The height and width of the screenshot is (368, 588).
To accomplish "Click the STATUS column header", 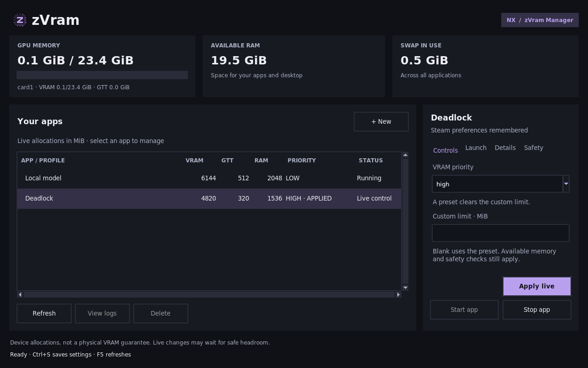I will [371, 161].
